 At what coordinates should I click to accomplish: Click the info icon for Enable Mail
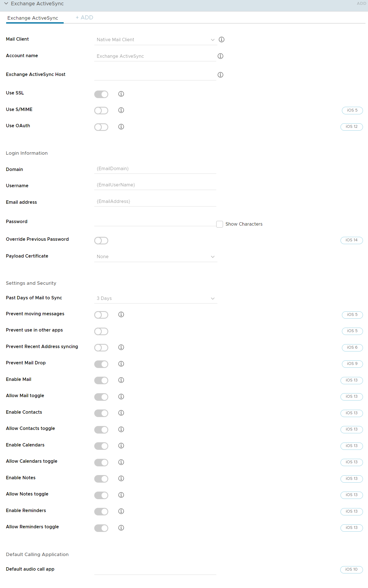pyautogui.click(x=121, y=380)
